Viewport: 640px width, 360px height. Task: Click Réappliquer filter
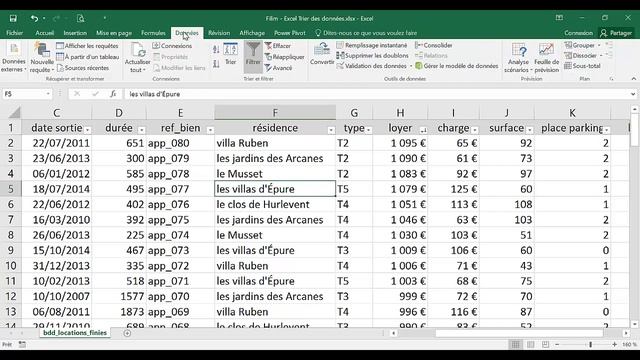click(284, 57)
